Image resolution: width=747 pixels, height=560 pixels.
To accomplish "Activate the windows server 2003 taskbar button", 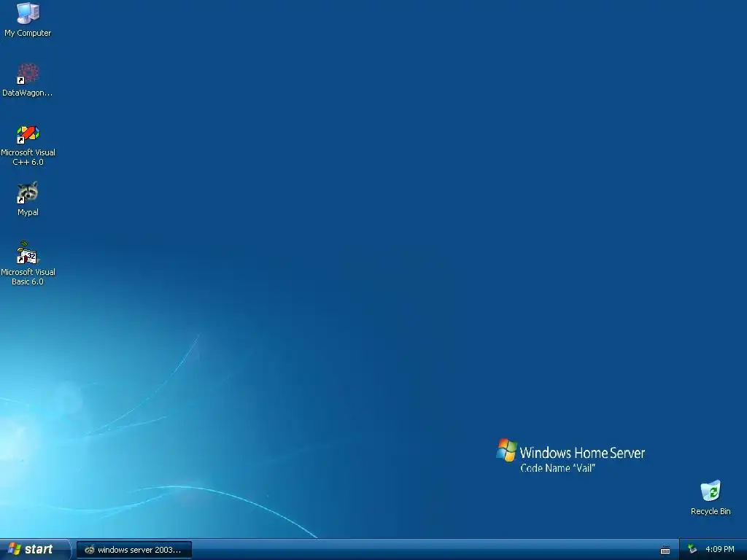I will pyautogui.click(x=134, y=550).
